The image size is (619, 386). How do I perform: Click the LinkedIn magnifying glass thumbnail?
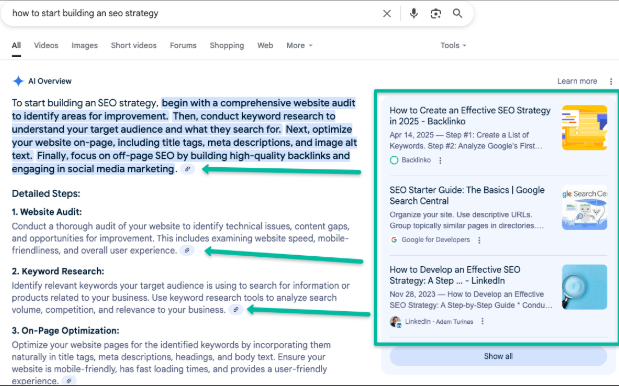[584, 287]
